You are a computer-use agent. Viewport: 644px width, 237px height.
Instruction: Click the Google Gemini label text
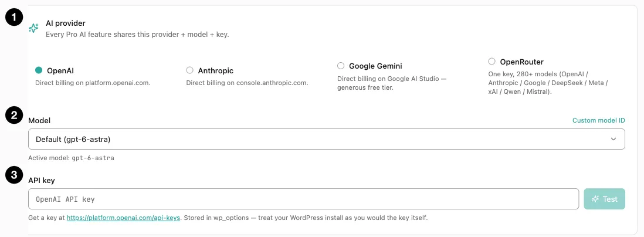375,66
